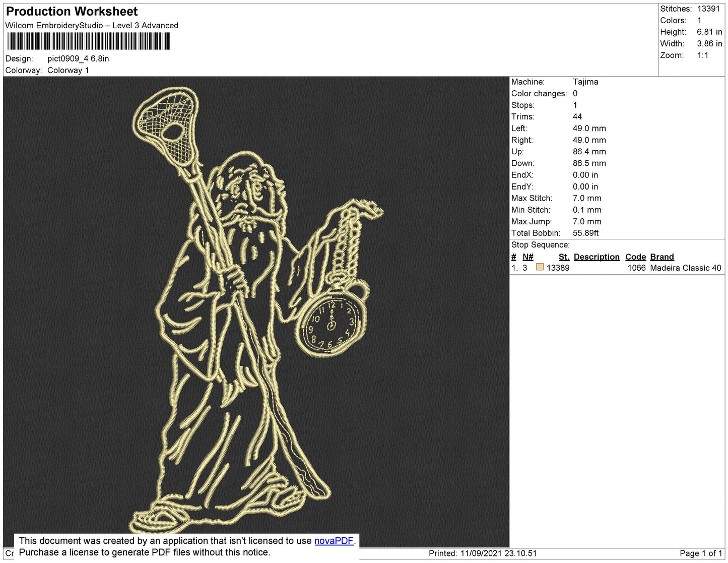Click the barcode under Wilcom EmbroideryStudio
The image size is (728, 563).
click(x=89, y=41)
